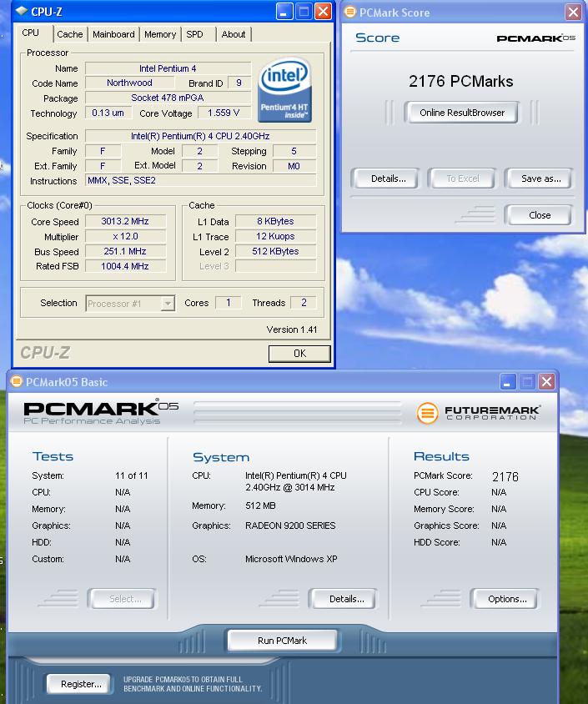Click the L1 Data value 8 KBytes
The height and width of the screenshot is (704, 588).
click(275, 221)
